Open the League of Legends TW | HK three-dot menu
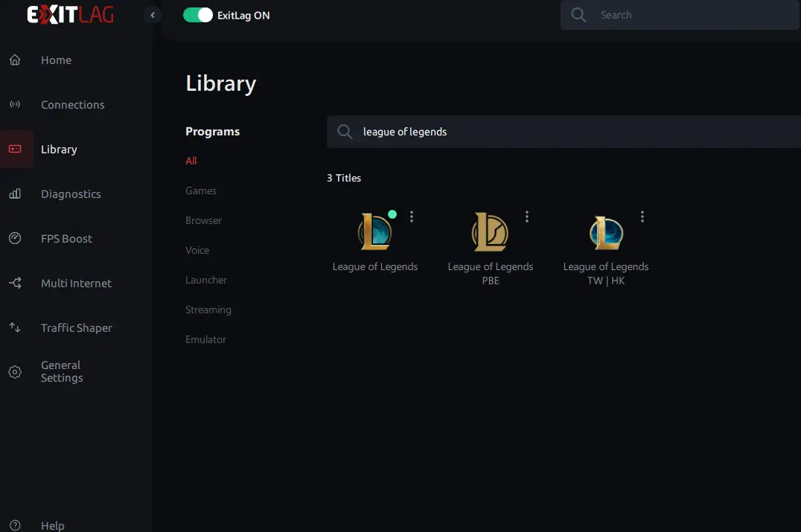This screenshot has height=532, width=801. tap(642, 217)
